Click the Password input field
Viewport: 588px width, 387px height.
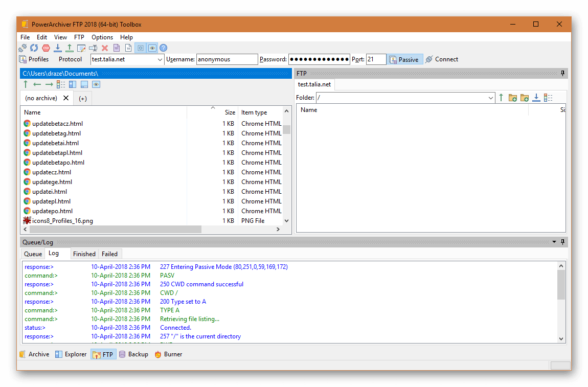click(319, 59)
